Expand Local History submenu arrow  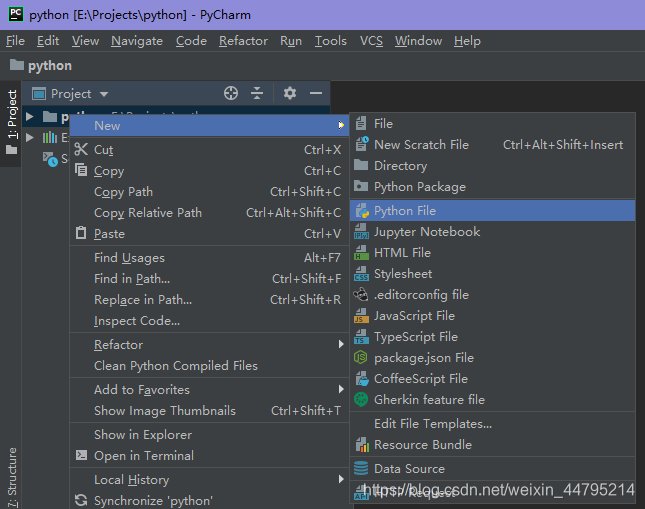[341, 479]
